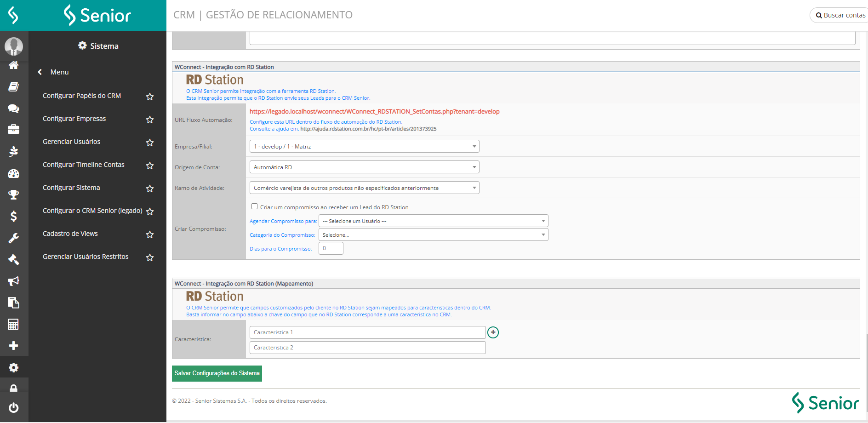Open Configurar Empresas menu item
Viewport: 868px width, 423px height.
point(74,119)
